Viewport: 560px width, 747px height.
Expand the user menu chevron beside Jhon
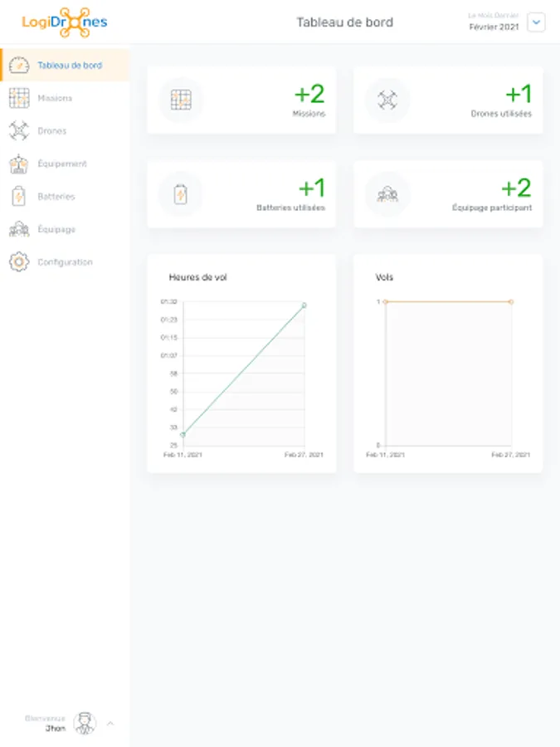110,723
